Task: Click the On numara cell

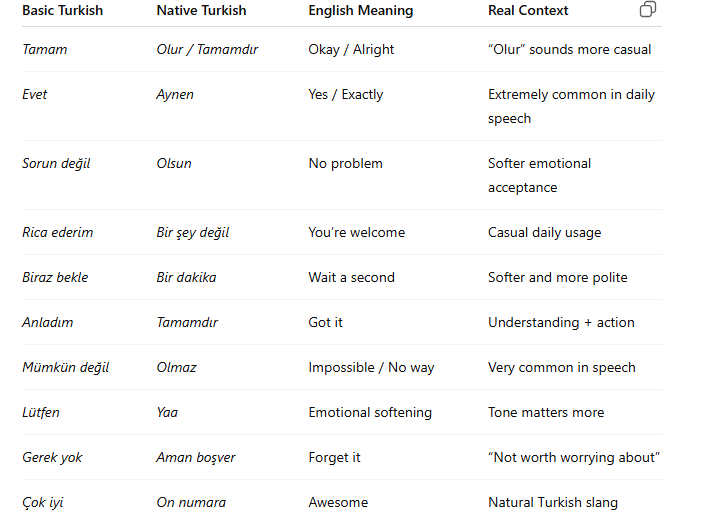Action: tap(191, 502)
